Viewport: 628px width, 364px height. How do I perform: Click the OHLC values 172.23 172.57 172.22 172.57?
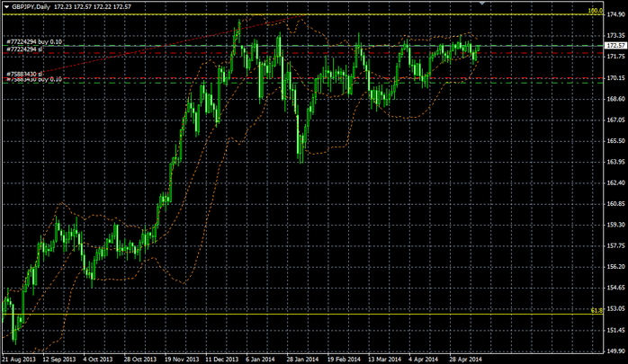coord(93,7)
